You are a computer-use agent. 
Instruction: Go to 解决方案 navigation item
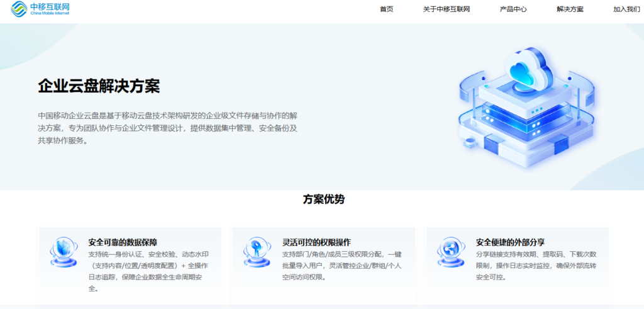click(x=570, y=9)
